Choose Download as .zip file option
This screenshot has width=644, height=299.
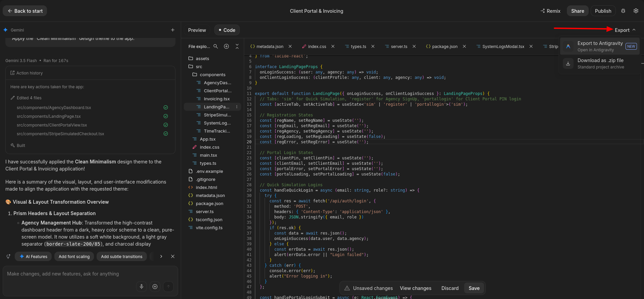[600, 63]
